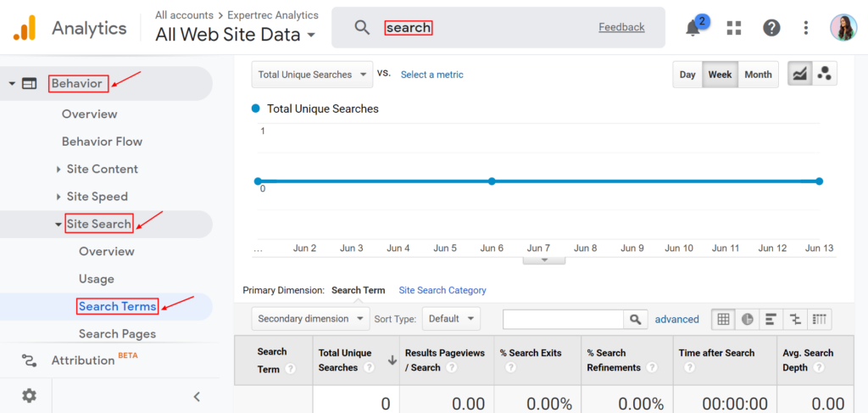Select the Comparison view icon
This screenshot has width=868, height=413.
795,319
